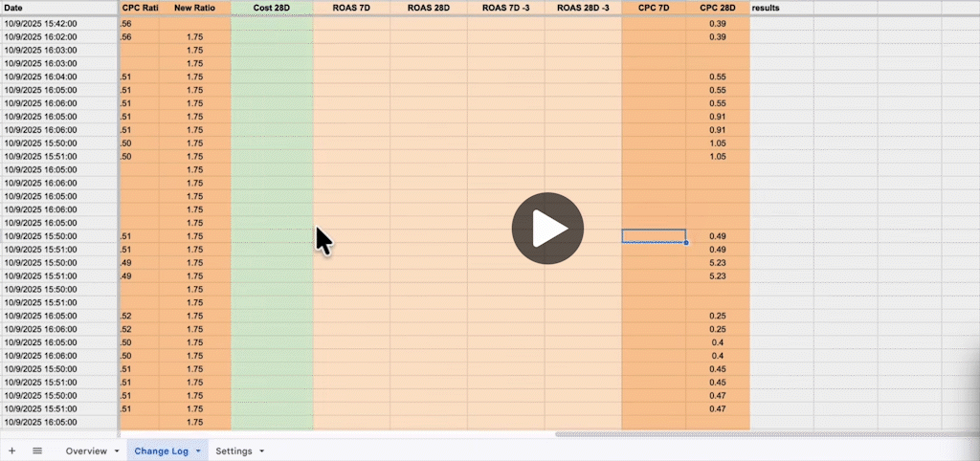Click the New Ratio column header

point(194,8)
